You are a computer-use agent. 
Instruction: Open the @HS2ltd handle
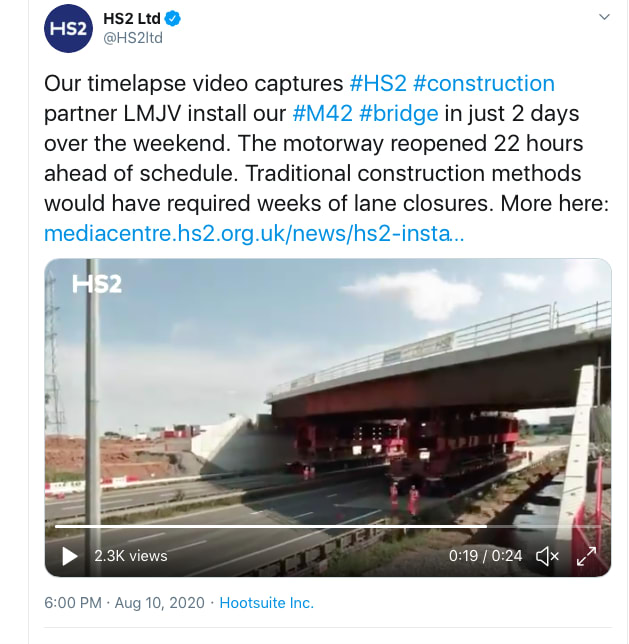(x=133, y=38)
